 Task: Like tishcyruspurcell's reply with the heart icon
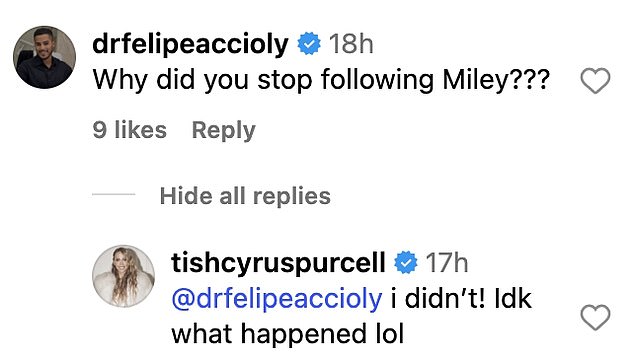click(595, 318)
